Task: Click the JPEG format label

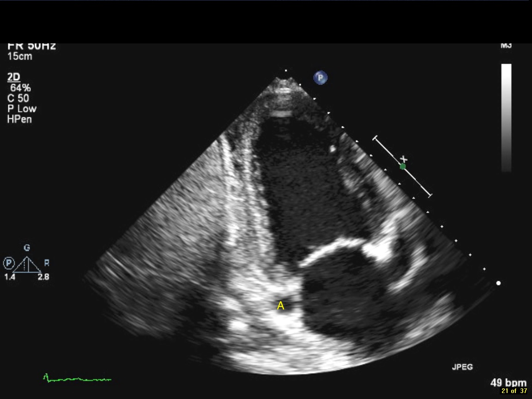Action: pyautogui.click(x=462, y=367)
